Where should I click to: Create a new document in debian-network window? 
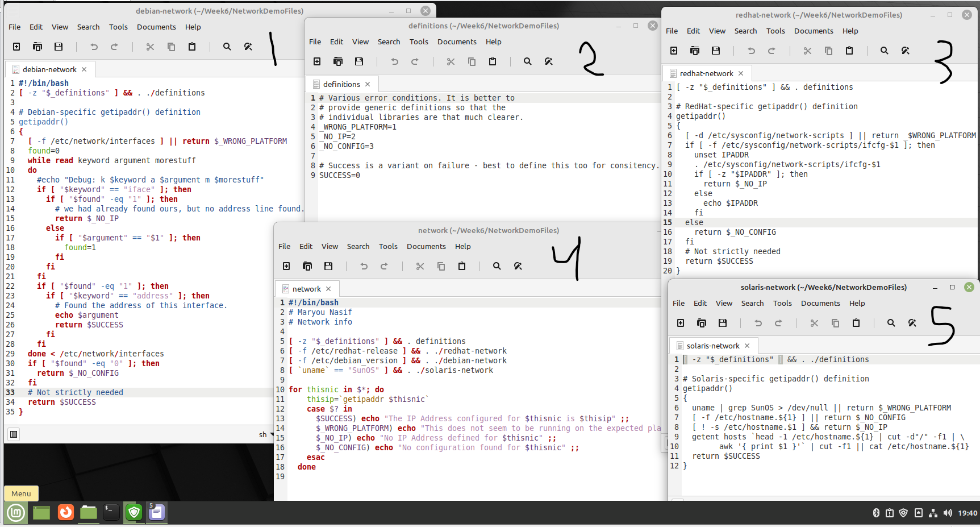click(x=16, y=47)
